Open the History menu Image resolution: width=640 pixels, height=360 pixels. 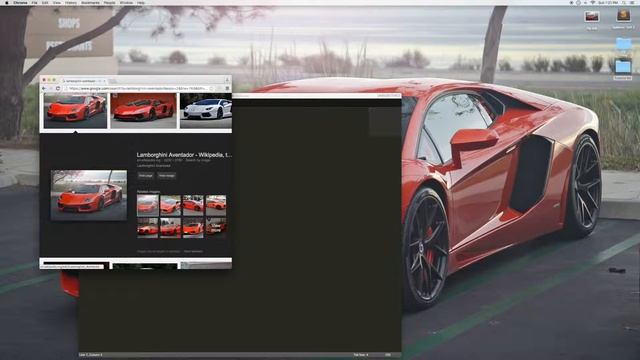tap(71, 2)
